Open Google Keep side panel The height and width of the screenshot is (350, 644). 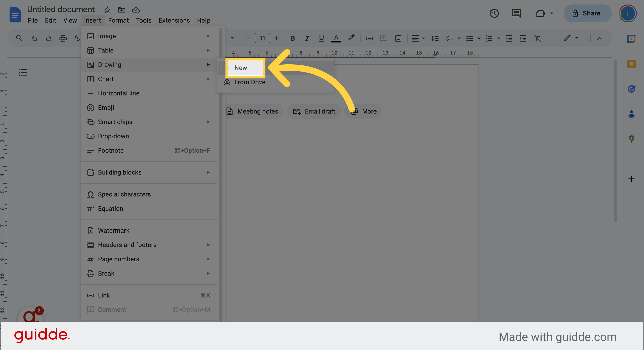[x=631, y=64]
